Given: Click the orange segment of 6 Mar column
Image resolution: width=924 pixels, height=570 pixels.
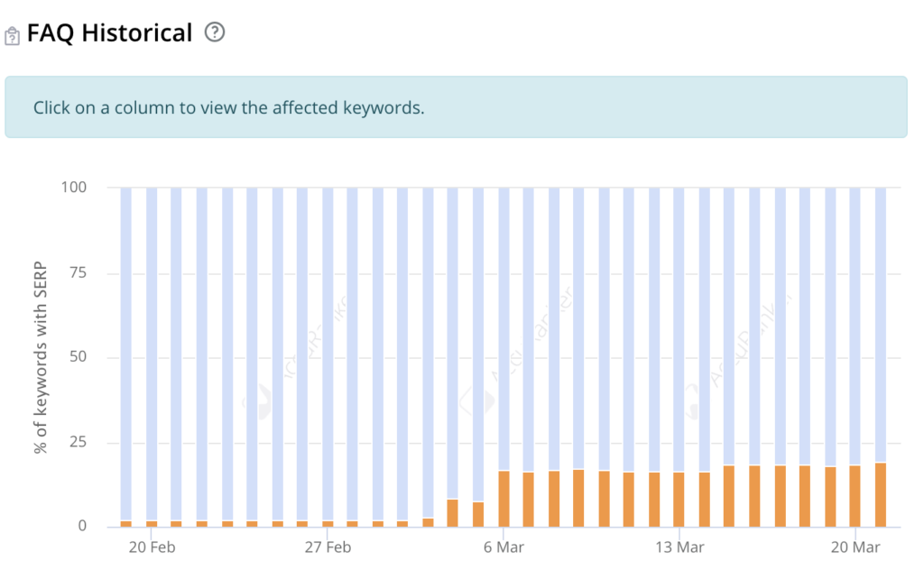Looking at the screenshot, I should point(504,499).
